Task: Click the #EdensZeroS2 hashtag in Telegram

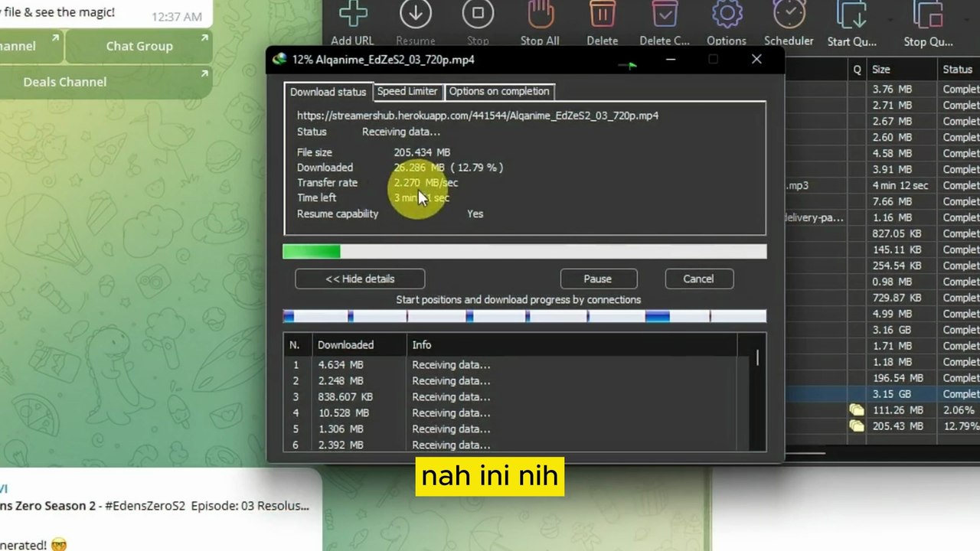Action: click(144, 506)
